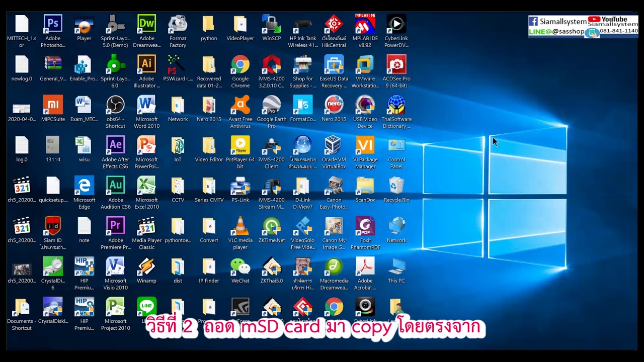Screen dimensions: 644x362
Task: Open Control Panel desktop icon
Action: tap(396, 145)
